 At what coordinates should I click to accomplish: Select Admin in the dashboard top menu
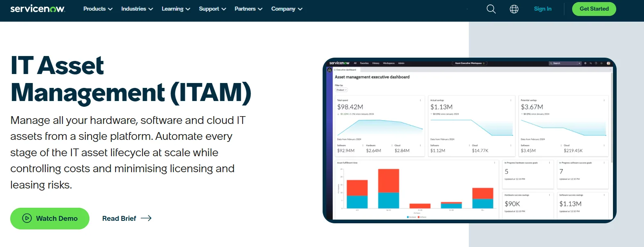point(401,63)
